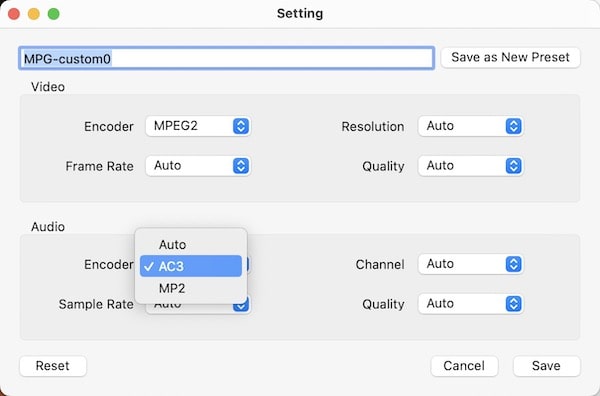Select AC3 in audio encoder menu

tap(191, 266)
